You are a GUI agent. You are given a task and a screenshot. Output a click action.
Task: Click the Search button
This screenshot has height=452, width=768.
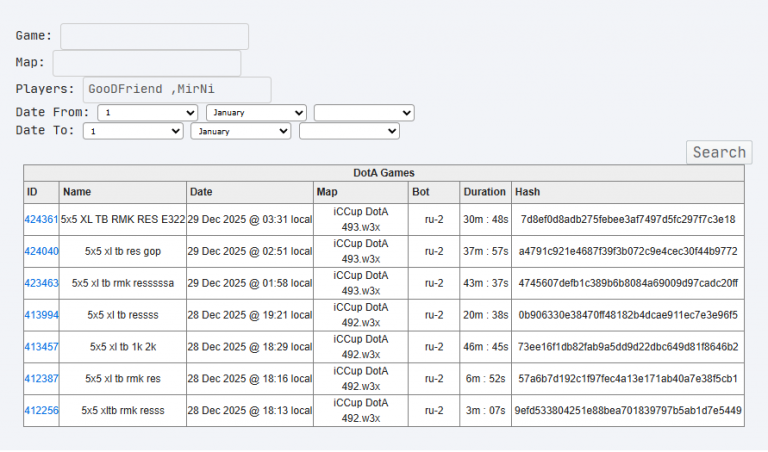[x=719, y=152]
